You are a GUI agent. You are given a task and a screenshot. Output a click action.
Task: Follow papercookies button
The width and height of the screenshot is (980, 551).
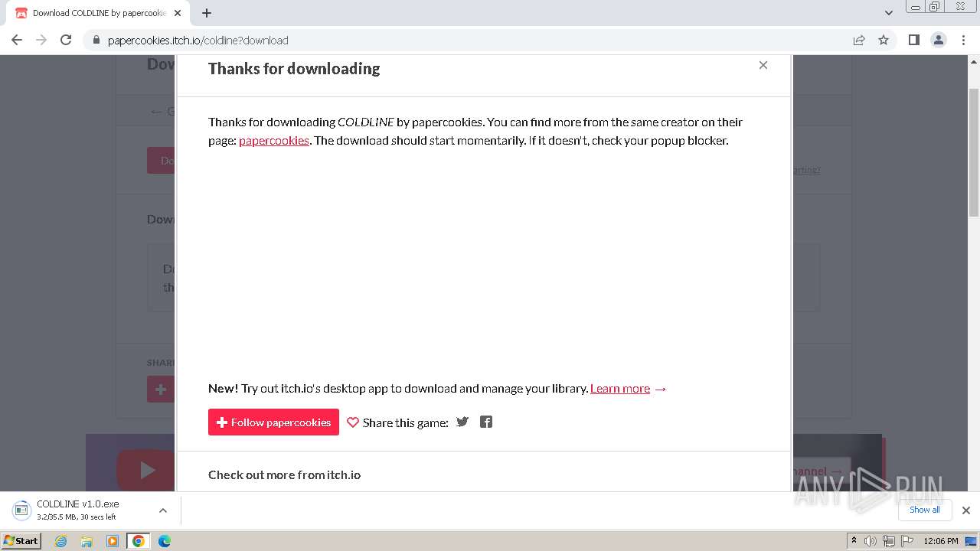click(273, 422)
